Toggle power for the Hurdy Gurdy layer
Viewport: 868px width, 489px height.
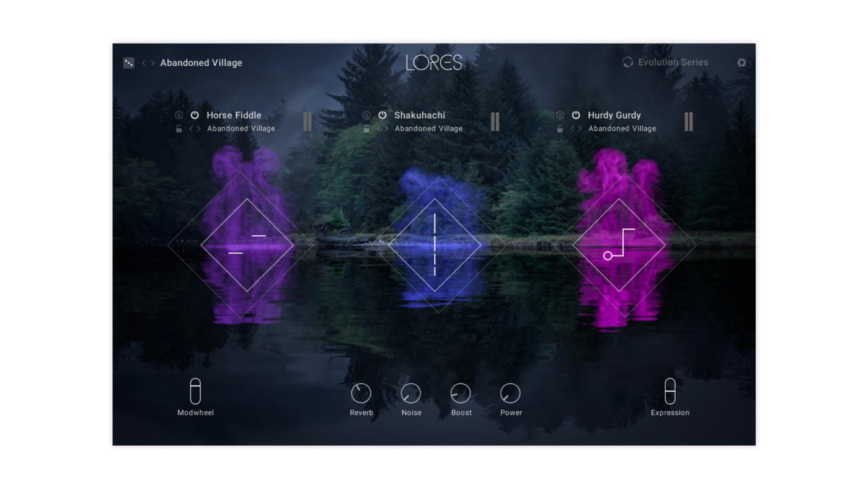pos(576,115)
